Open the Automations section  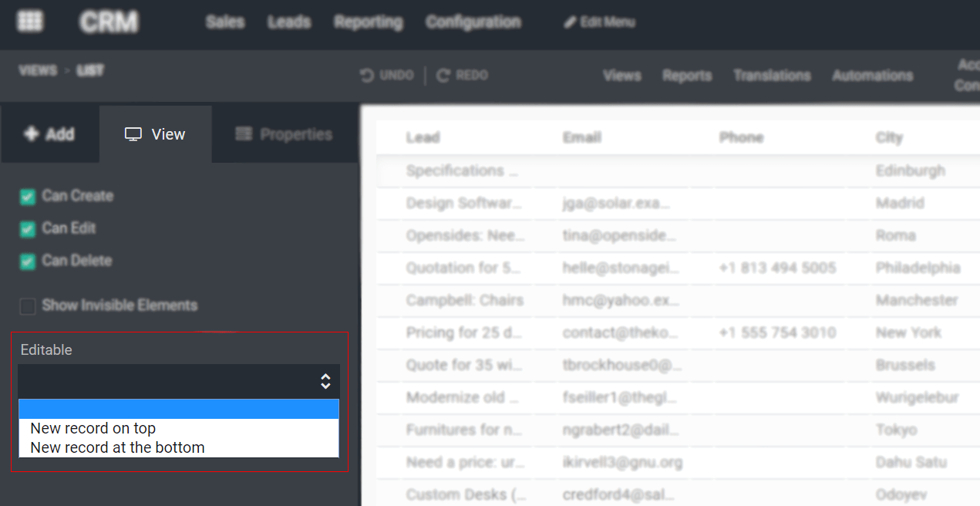point(872,75)
